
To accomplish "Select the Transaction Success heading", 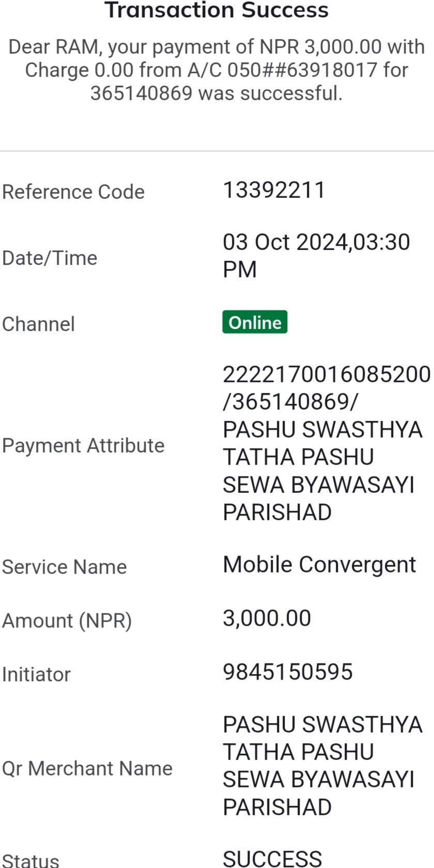I will (x=216, y=10).
